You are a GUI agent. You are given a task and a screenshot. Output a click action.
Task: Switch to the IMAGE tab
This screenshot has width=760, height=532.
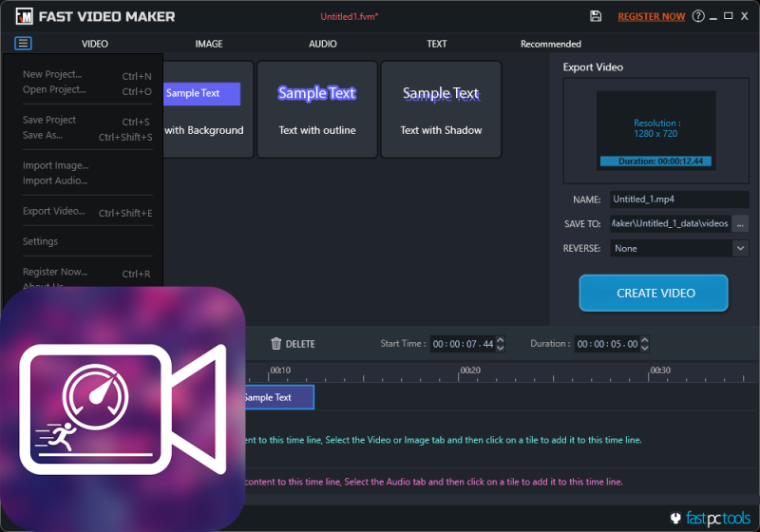[x=209, y=44]
